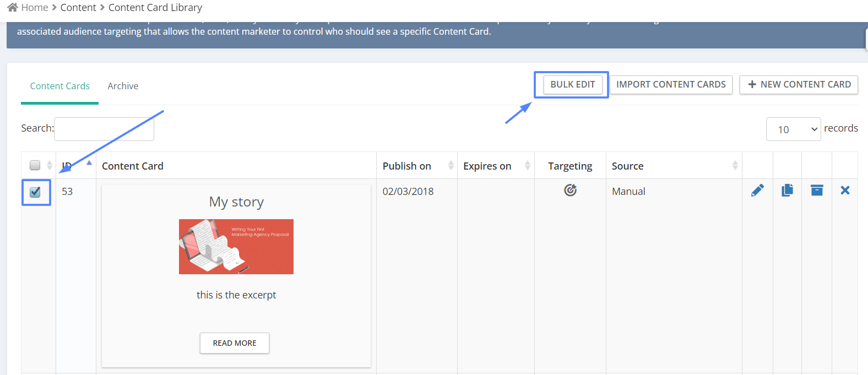The height and width of the screenshot is (375, 868).
Task: Select the Content Cards tab
Action: (59, 86)
